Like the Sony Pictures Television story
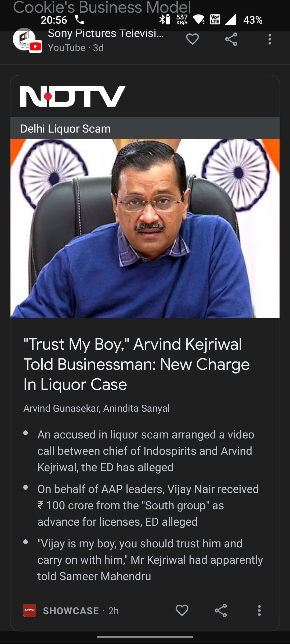 click(x=192, y=39)
